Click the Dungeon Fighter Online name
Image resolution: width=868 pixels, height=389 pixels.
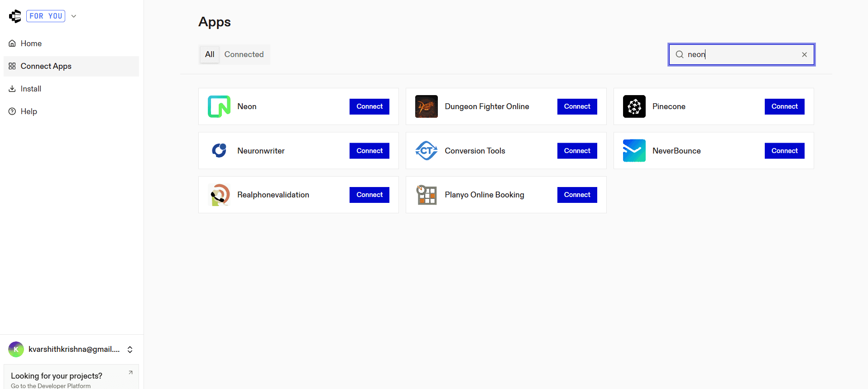click(x=487, y=106)
